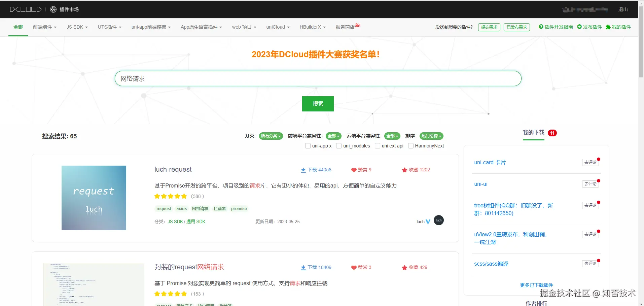
Task: Open the uView2.0重磅发布 download link
Action: (x=511, y=238)
